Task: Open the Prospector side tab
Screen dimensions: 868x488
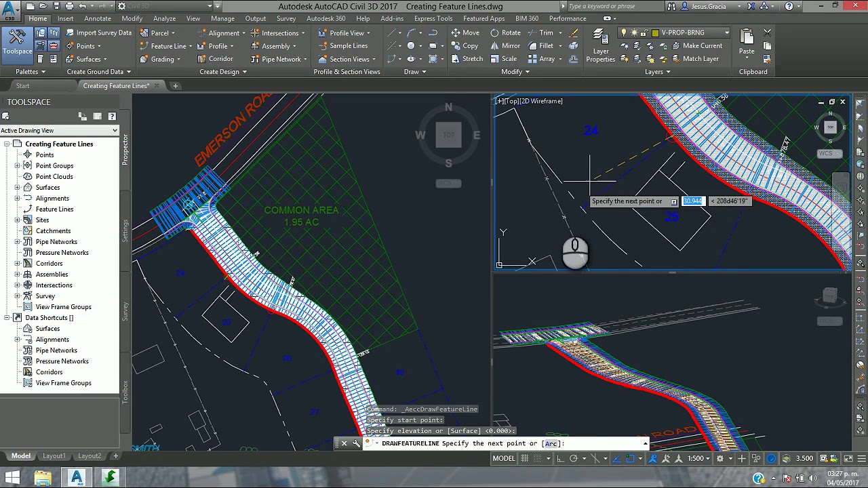Action: pos(125,149)
